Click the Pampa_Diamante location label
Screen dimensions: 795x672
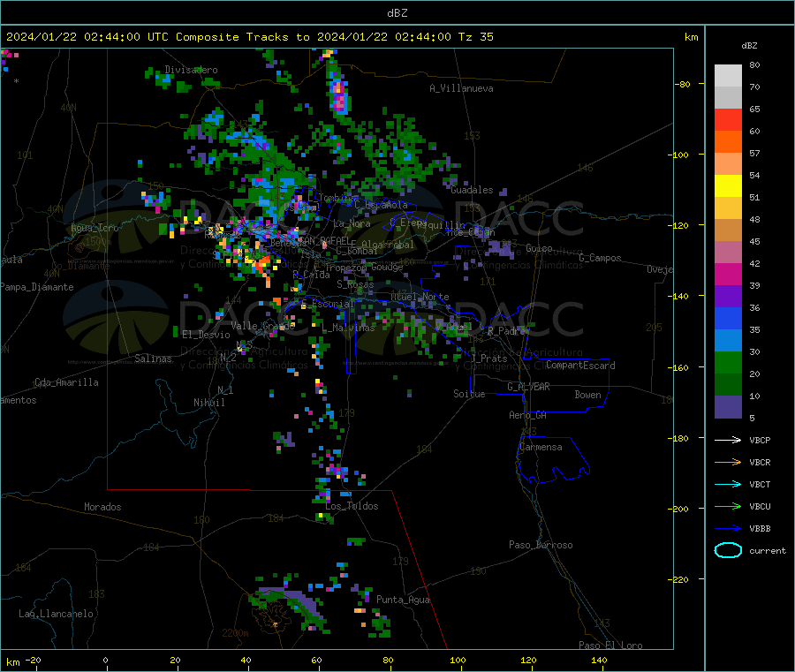point(37,287)
